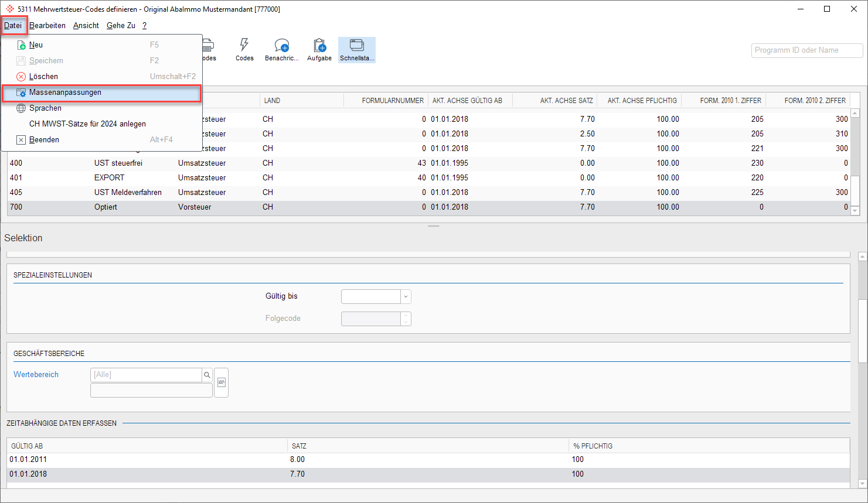Open Massenanpassungen from the Datei menu

[65, 93]
